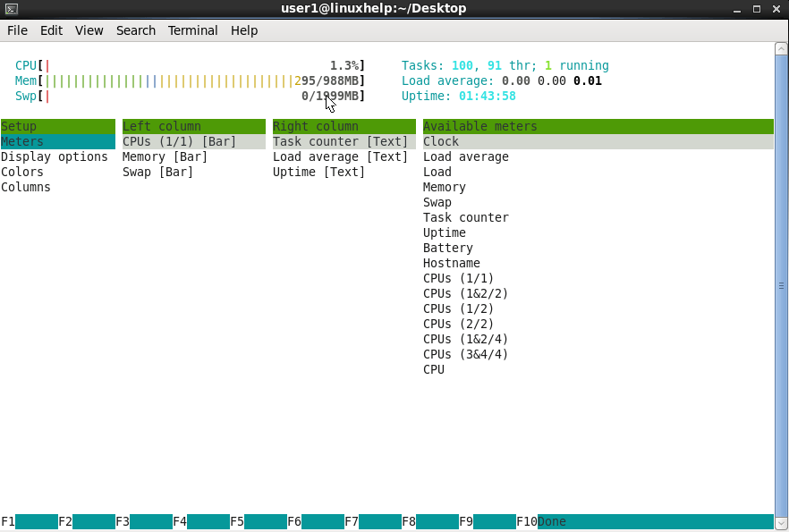The image size is (789, 532).
Task: Close the terminal window
Action: pos(776,9)
